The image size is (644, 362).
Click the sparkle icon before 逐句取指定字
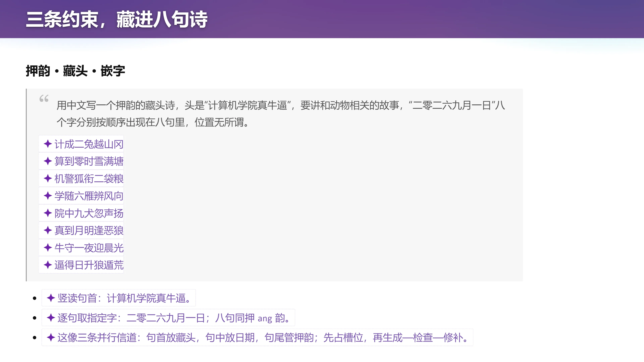coord(51,318)
